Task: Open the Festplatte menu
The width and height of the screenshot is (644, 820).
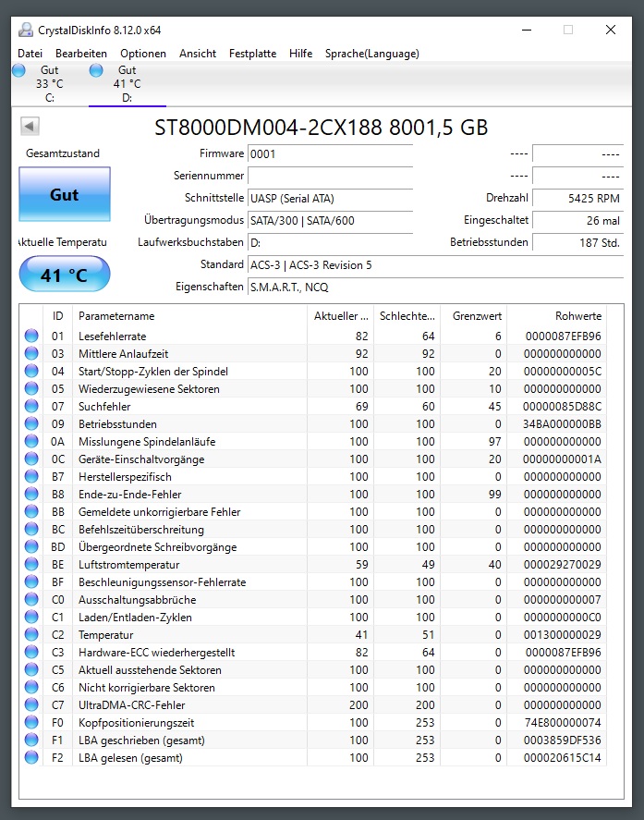Action: pyautogui.click(x=252, y=54)
